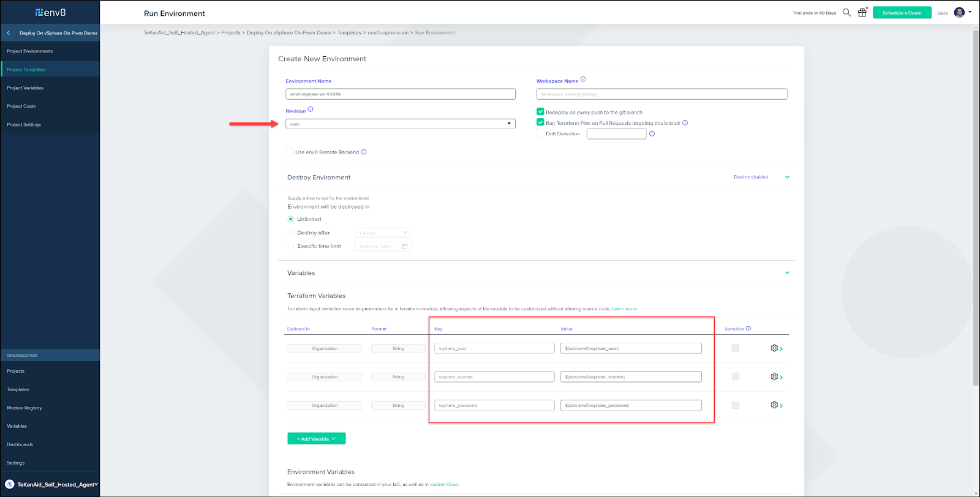The image size is (980, 497).
Task: Click the env0 Remote Backend info icon
Action: 364,152
